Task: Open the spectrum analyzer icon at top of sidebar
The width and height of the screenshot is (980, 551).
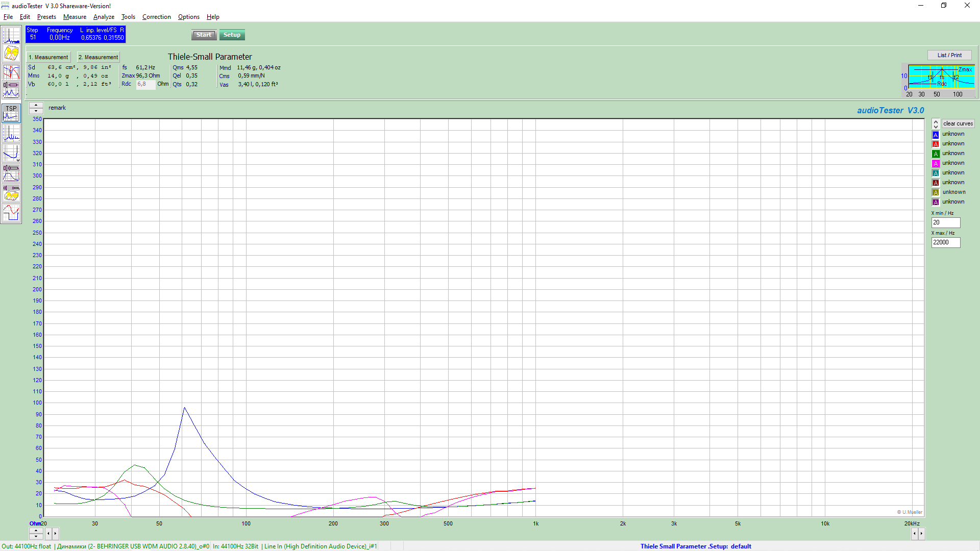Action: click(11, 35)
